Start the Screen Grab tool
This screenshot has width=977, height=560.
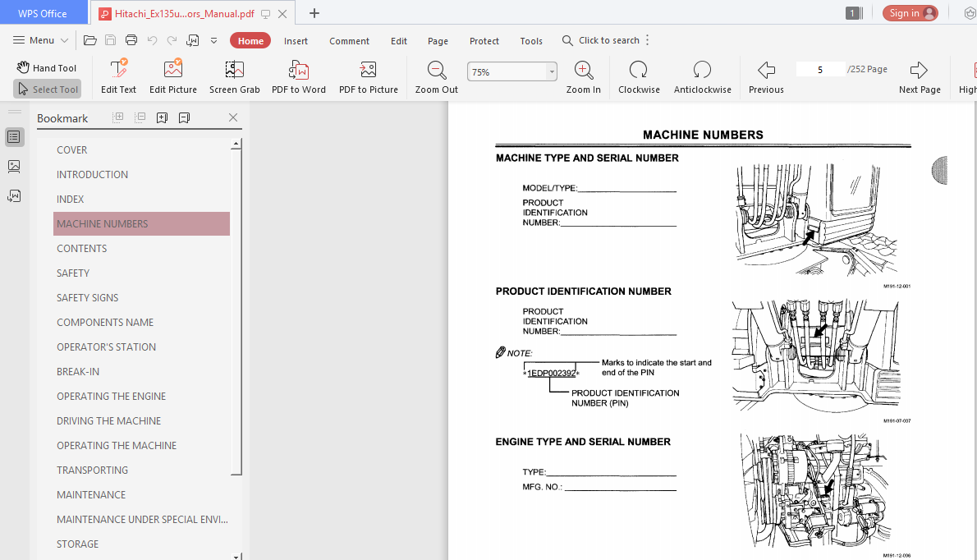pyautogui.click(x=234, y=76)
